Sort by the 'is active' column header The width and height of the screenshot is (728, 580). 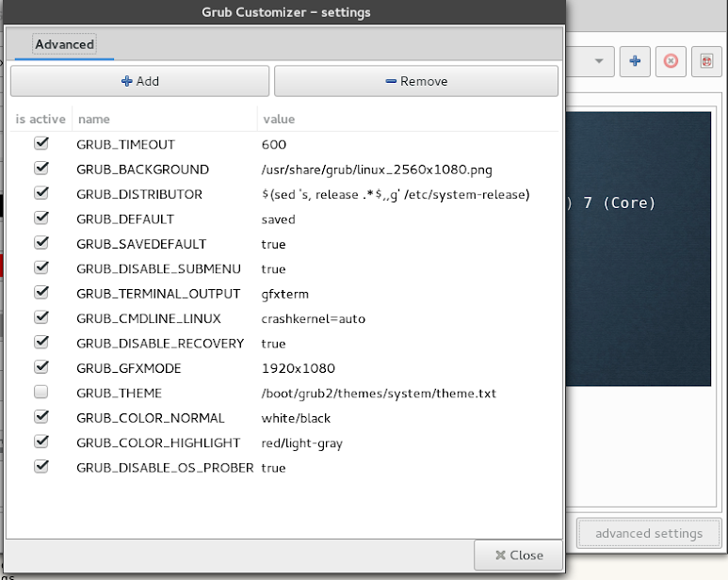[x=40, y=120]
